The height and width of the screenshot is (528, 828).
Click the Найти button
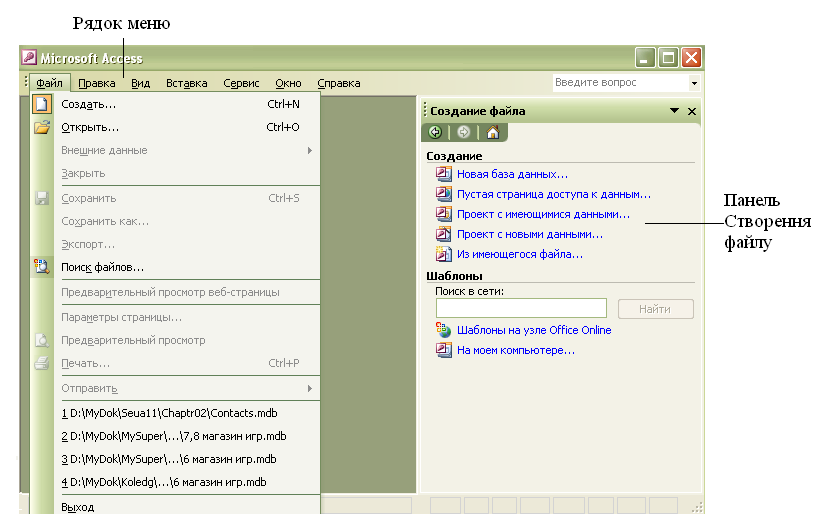click(x=655, y=309)
